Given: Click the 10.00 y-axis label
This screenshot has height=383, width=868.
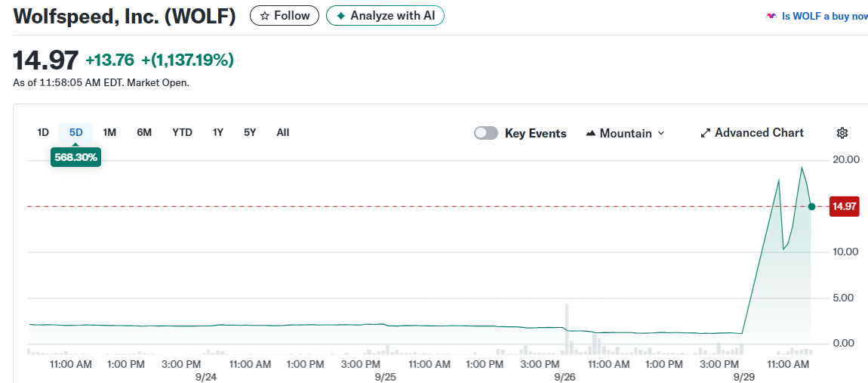Looking at the screenshot, I should (x=845, y=252).
